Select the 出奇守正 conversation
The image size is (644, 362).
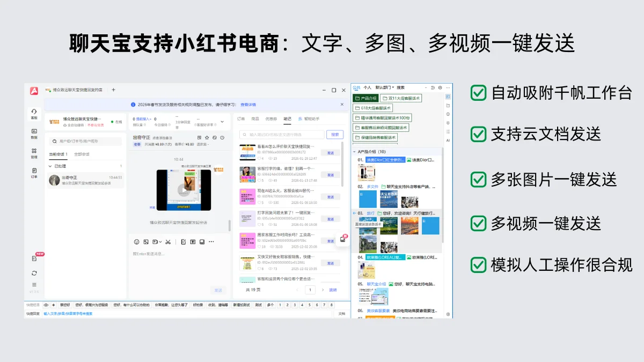(x=85, y=180)
